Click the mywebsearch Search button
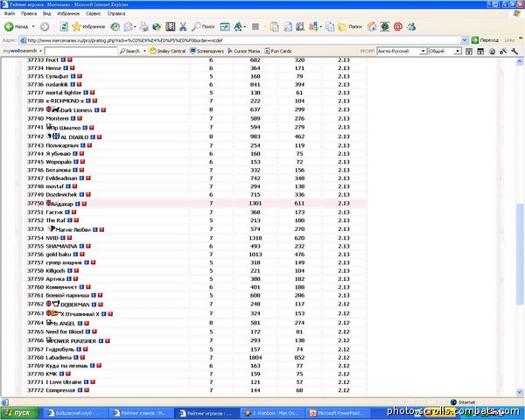The height and width of the screenshot is (420, 525). (x=129, y=51)
